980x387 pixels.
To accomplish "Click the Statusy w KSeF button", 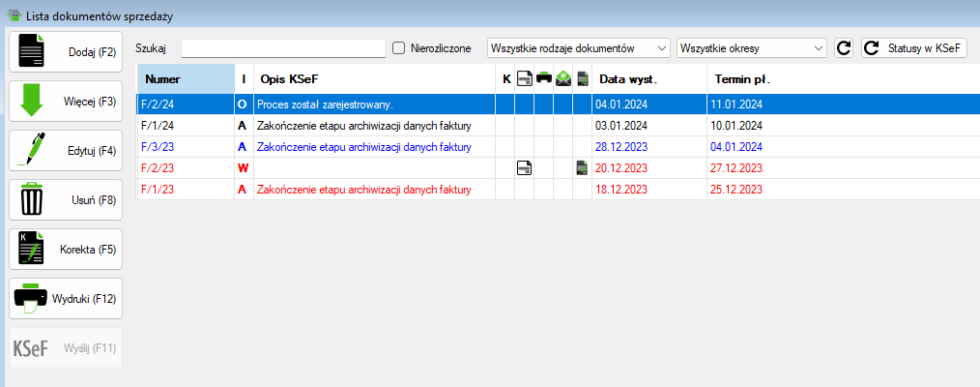I will coord(914,48).
